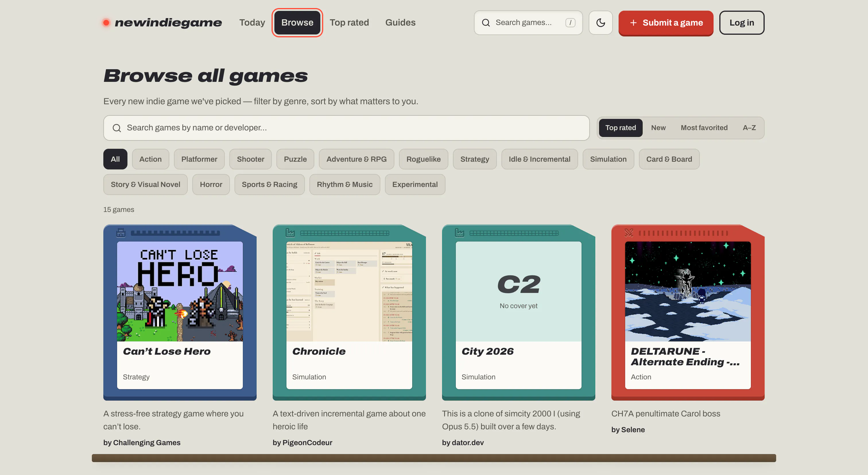Filter by Platformer genre
This screenshot has height=475, width=868.
[199, 159]
